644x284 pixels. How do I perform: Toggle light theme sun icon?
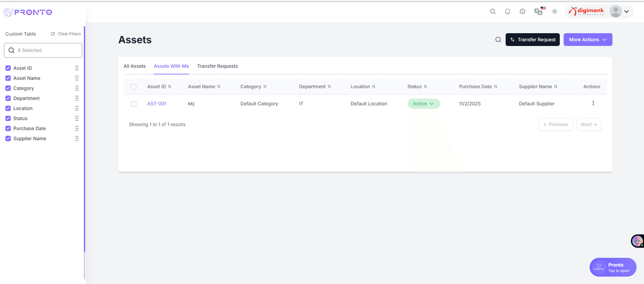click(x=554, y=11)
